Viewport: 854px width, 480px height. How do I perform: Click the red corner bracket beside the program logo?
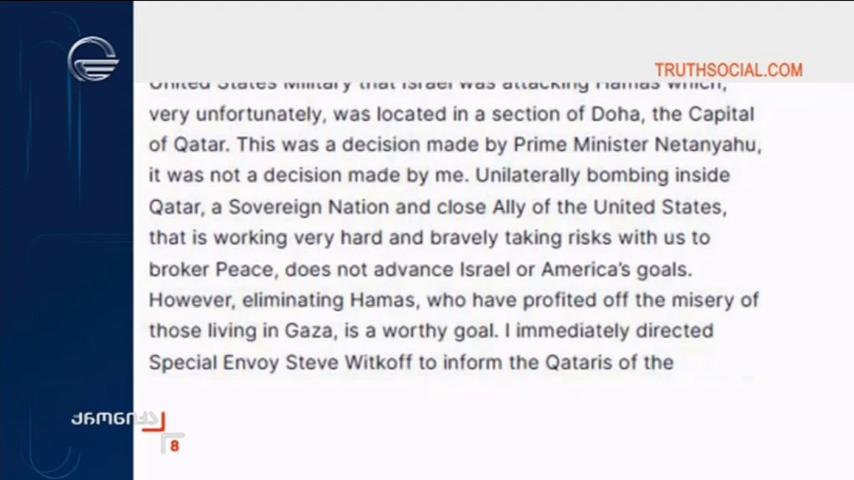(x=154, y=422)
